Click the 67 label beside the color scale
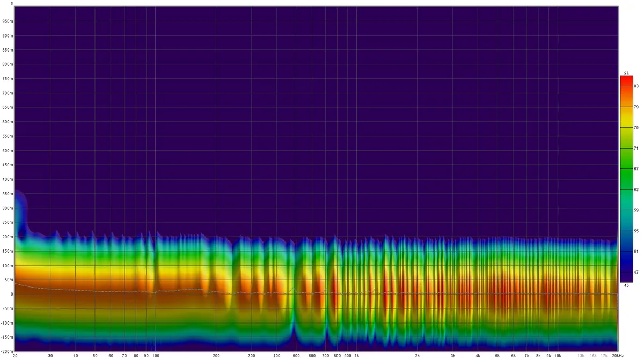Screen dimensions: 644x360 636,168
